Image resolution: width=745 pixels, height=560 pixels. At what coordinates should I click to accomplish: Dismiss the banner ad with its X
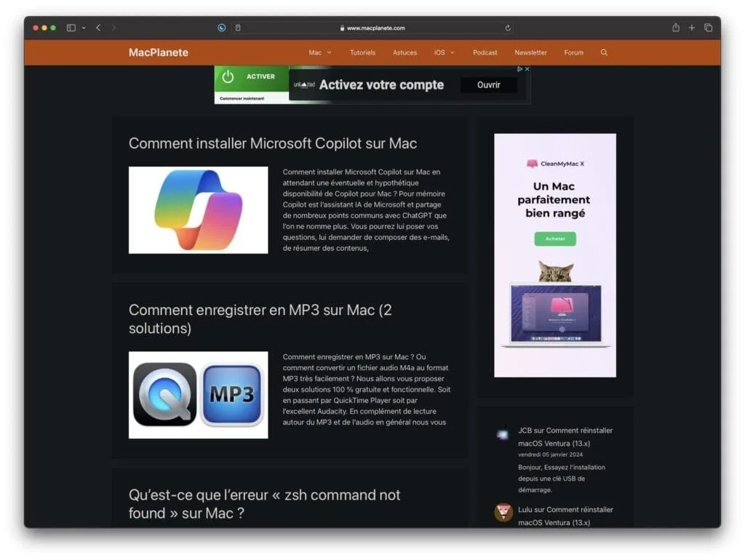click(527, 70)
